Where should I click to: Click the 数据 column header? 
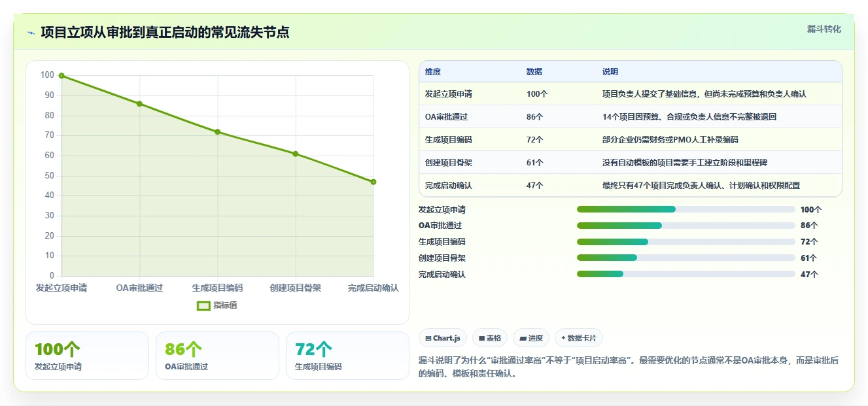tap(534, 72)
